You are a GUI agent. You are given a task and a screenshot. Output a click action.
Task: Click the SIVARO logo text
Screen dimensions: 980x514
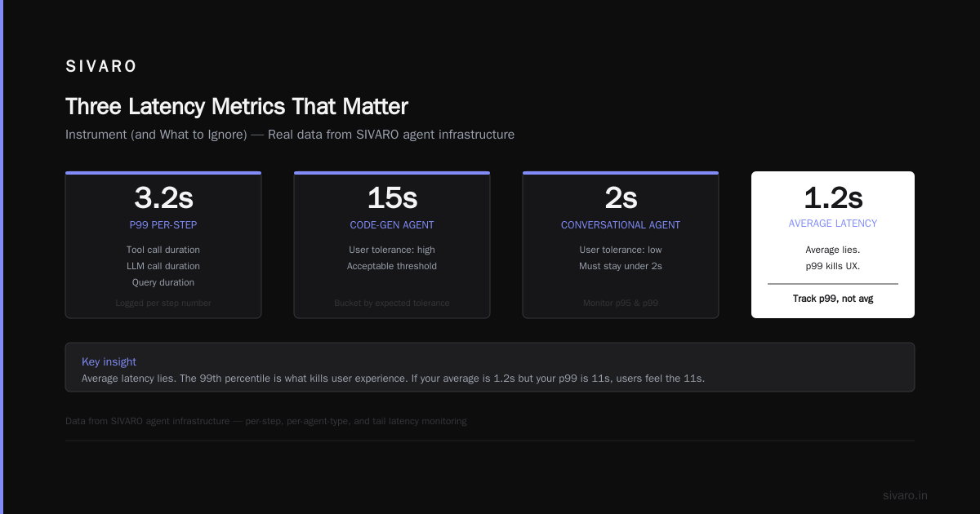tap(101, 67)
